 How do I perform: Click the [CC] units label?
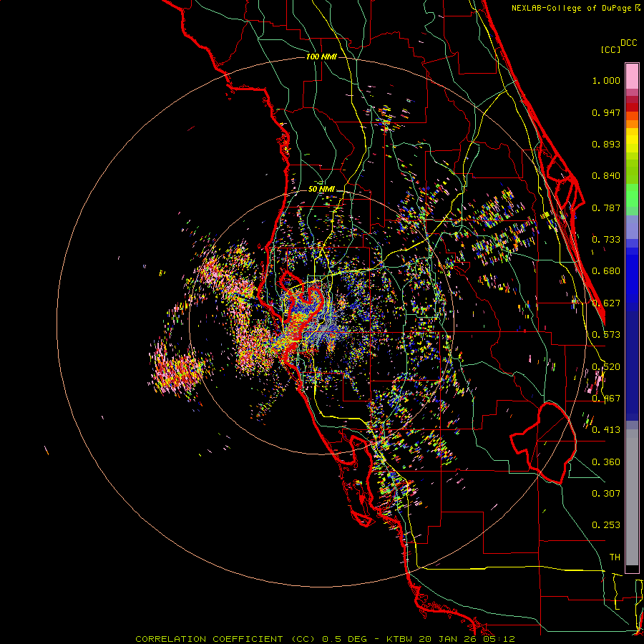click(610, 49)
